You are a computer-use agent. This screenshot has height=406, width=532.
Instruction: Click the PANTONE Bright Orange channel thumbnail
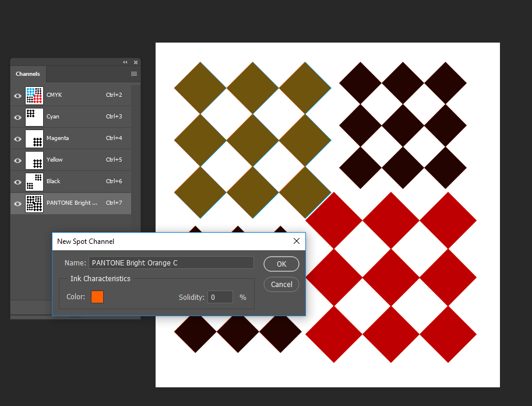34,204
